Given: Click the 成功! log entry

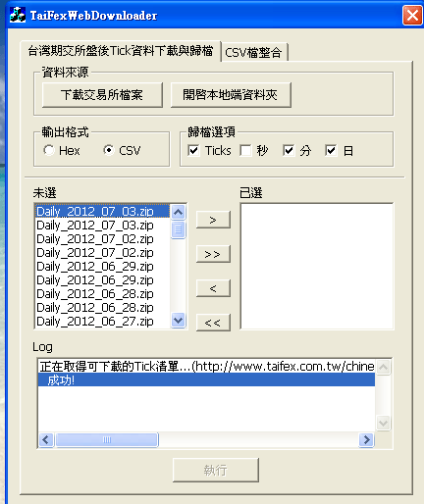Looking at the screenshot, I should [206, 380].
